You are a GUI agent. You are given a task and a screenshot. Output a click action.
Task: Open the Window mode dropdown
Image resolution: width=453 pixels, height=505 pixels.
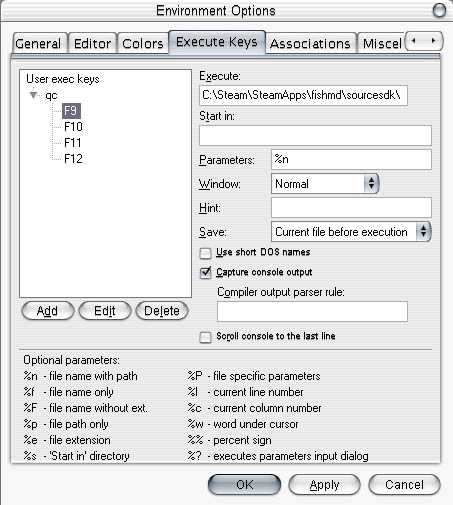tap(325, 184)
